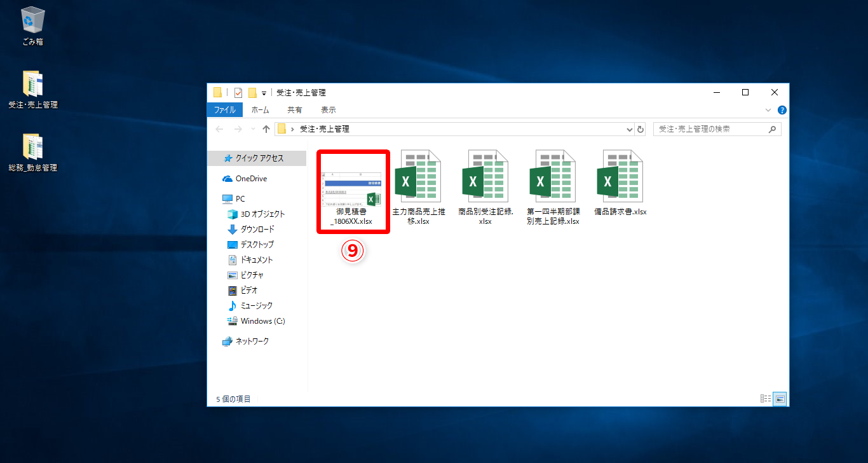Open the ファイル ribbon tab
Image resolution: width=868 pixels, height=463 pixels.
225,110
